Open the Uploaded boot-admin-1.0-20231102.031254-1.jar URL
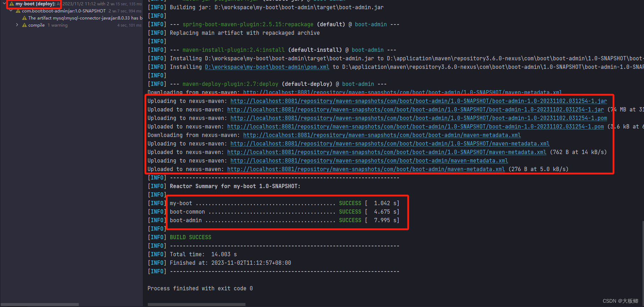644x307 pixels. [x=415, y=110]
